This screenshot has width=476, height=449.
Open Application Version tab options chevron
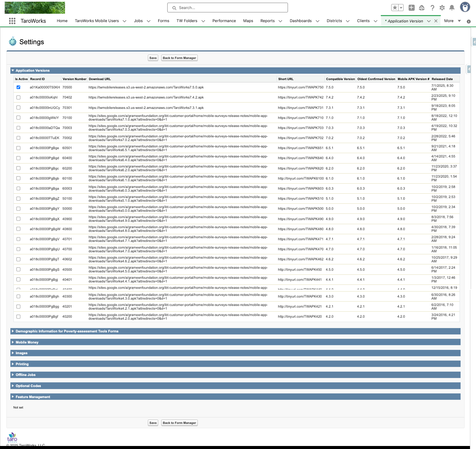click(x=429, y=21)
